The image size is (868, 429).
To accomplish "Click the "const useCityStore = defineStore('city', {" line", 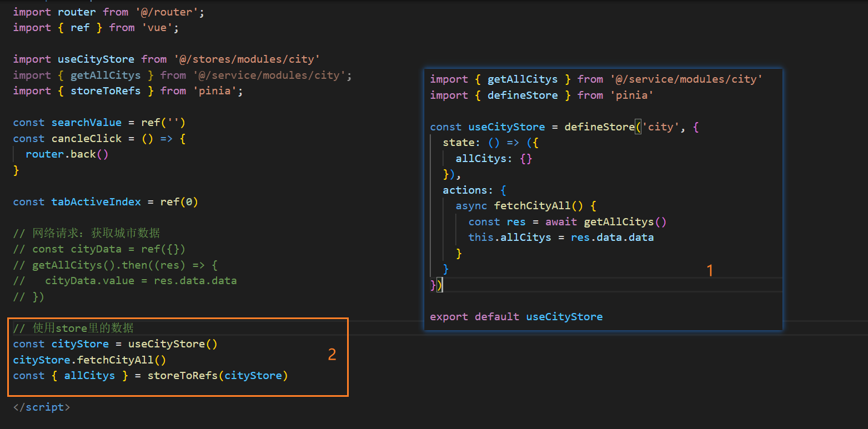I will tap(565, 127).
